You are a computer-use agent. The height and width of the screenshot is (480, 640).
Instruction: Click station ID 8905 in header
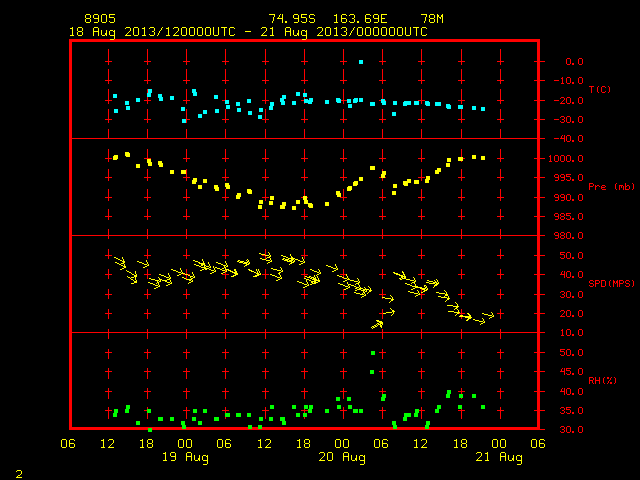tap(100, 19)
